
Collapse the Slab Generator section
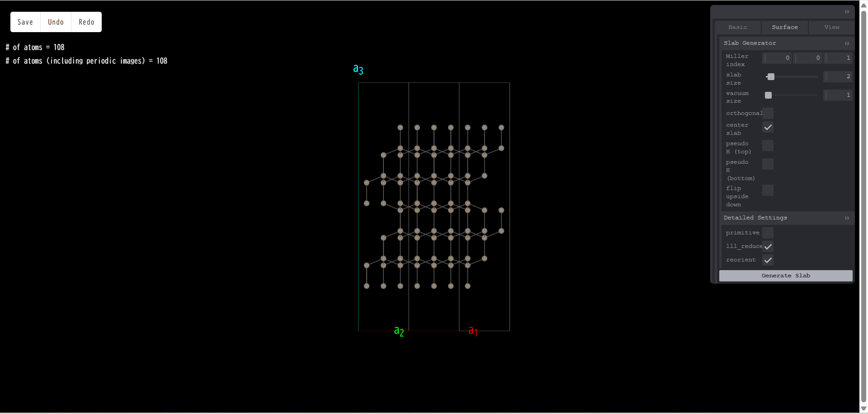click(x=846, y=43)
